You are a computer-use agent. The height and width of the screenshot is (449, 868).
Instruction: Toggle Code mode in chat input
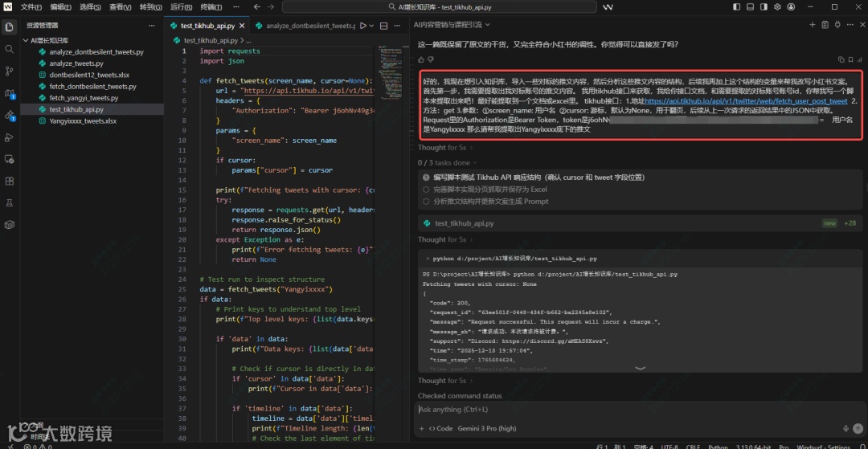tap(440, 429)
